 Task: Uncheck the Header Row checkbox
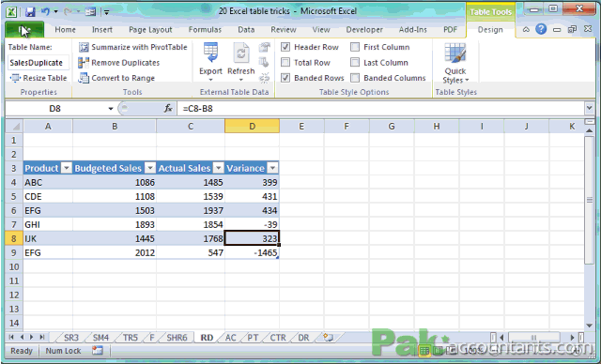(x=285, y=47)
